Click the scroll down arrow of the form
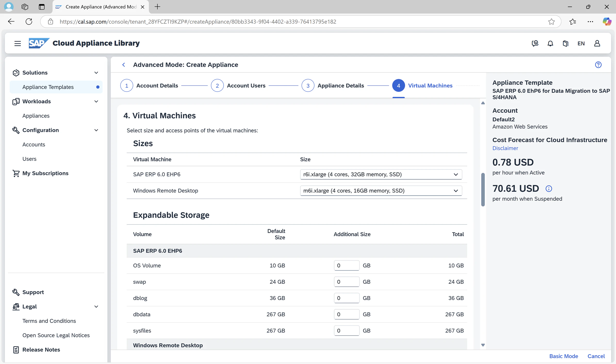Viewport: 616px width, 364px height. pos(483,345)
